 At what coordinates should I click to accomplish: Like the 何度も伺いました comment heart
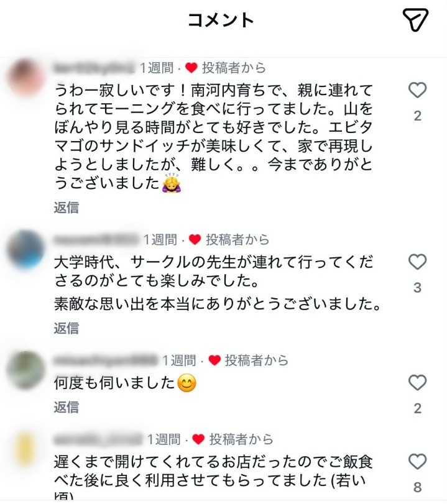417,382
